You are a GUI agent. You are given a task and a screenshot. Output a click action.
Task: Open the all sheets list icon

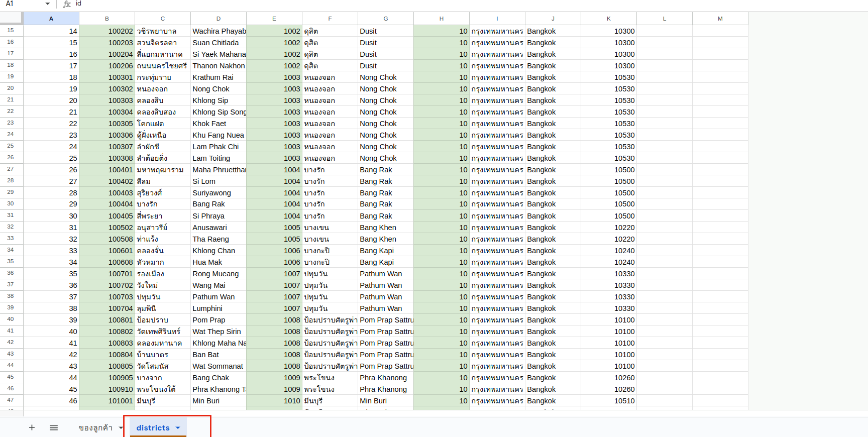pyautogui.click(x=54, y=427)
